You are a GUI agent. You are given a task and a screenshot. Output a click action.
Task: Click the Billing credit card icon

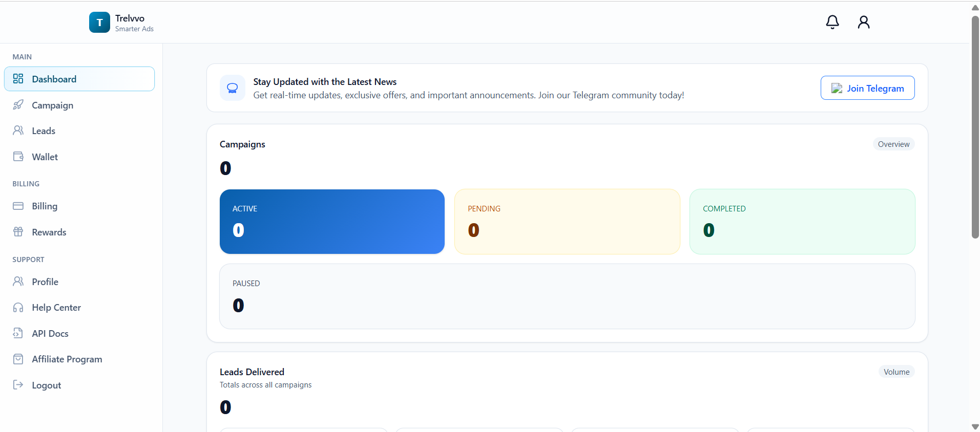(x=18, y=206)
